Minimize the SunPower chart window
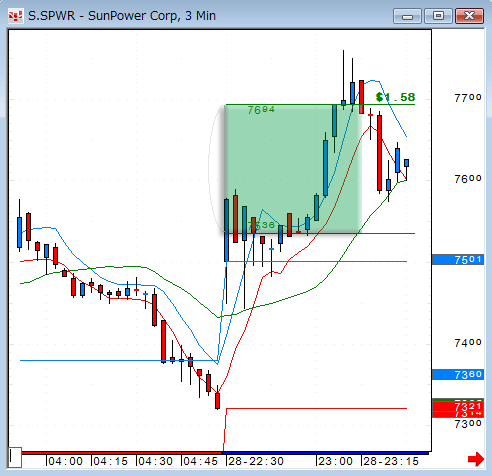Image resolution: width=492 pixels, height=476 pixels. [x=407, y=16]
